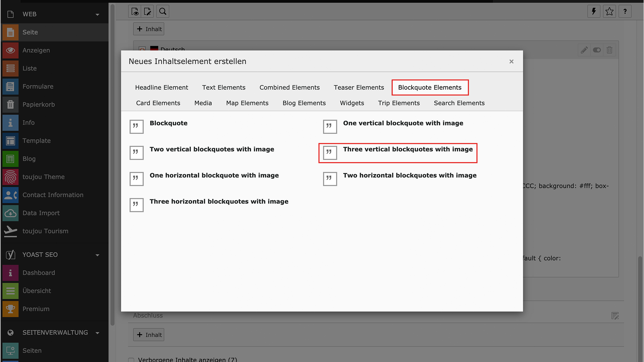The height and width of the screenshot is (362, 644).
Task: Click the flush cache lightning icon
Action: [x=594, y=11]
